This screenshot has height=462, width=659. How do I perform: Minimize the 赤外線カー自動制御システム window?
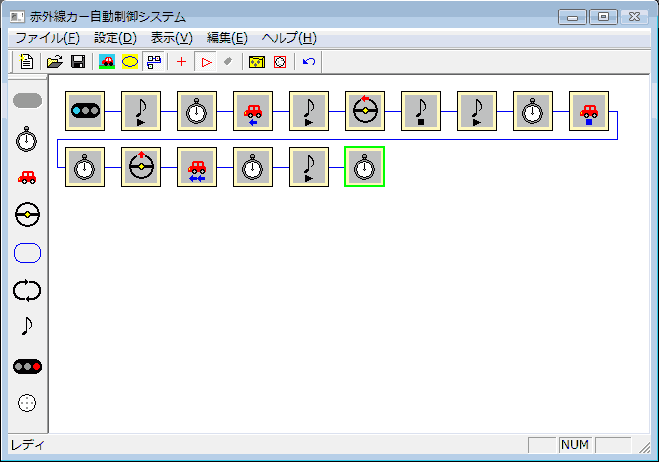click(x=572, y=17)
